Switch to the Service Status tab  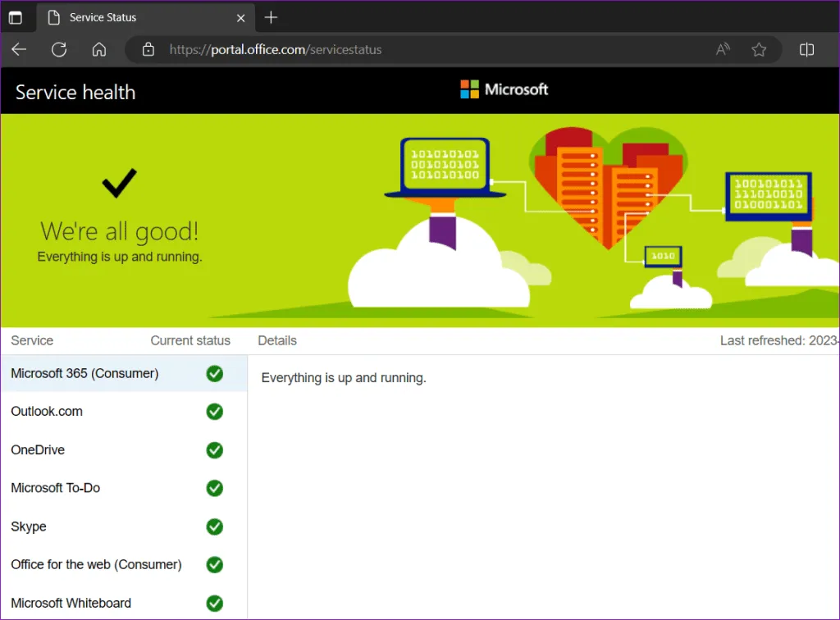coord(139,17)
